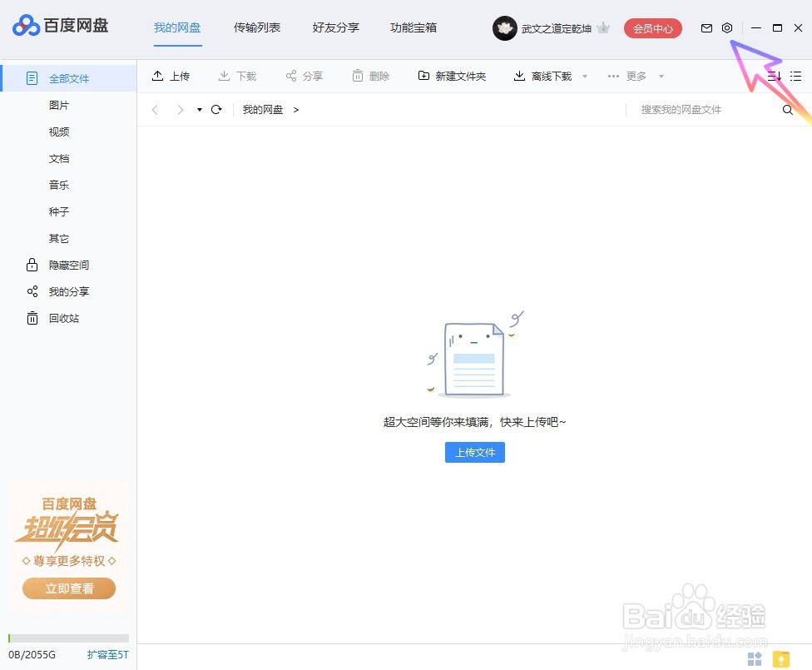Open the 视频 section in the sidebar
Image resolution: width=812 pixels, height=670 pixels.
[58, 132]
